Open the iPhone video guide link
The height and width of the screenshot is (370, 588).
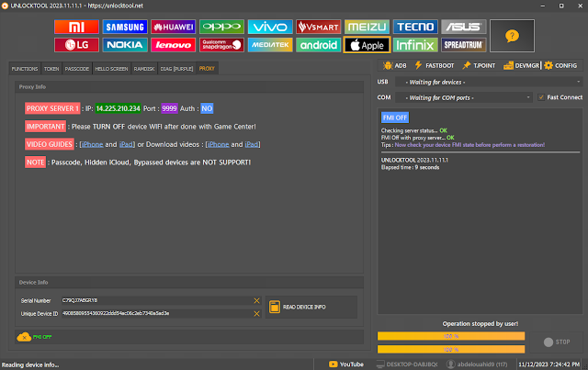pos(92,144)
